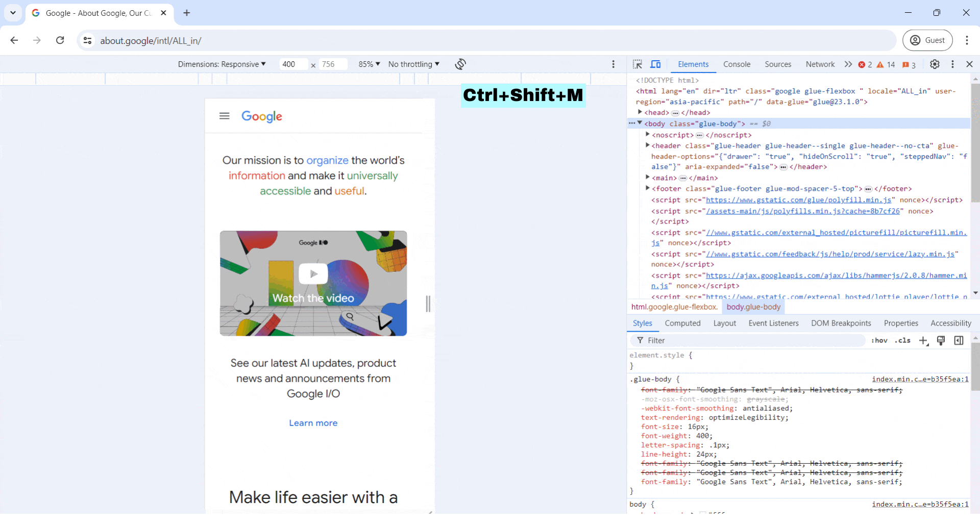
Task: Switch to the Elements panel tab
Action: click(693, 64)
